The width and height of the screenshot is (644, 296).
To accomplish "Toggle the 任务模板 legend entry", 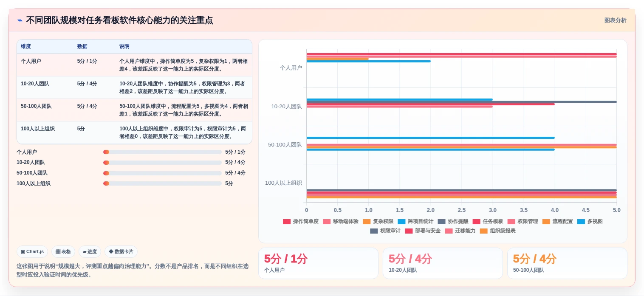I will [x=488, y=221].
